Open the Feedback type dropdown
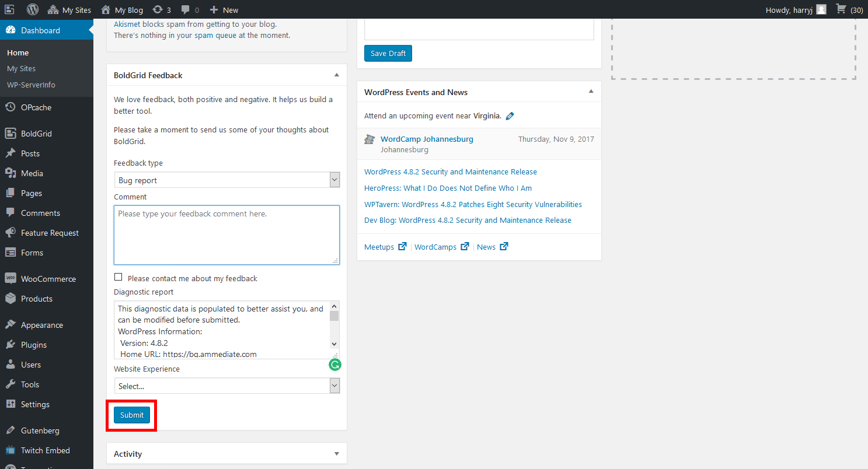Screen dimensions: 868x469 click(x=227, y=180)
